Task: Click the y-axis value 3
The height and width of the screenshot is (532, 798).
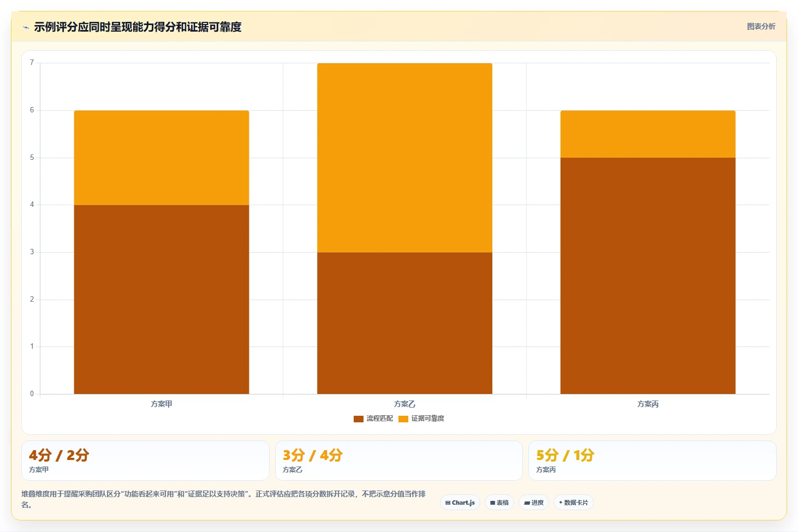Action: click(x=32, y=252)
